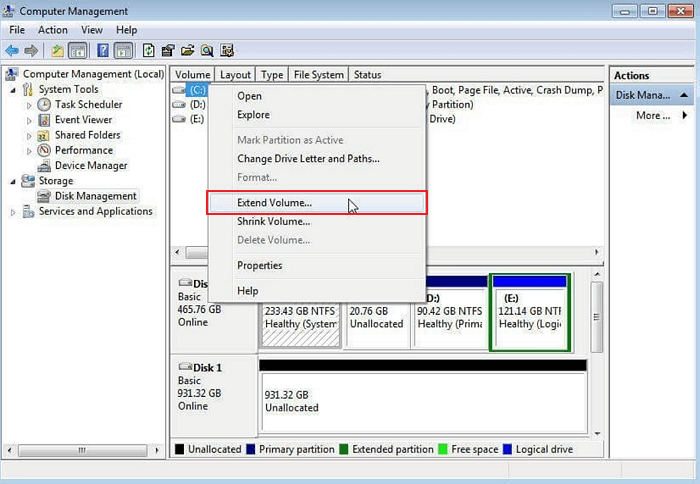The image size is (700, 484).
Task: Expand Services and Applications node
Action: click(13, 212)
